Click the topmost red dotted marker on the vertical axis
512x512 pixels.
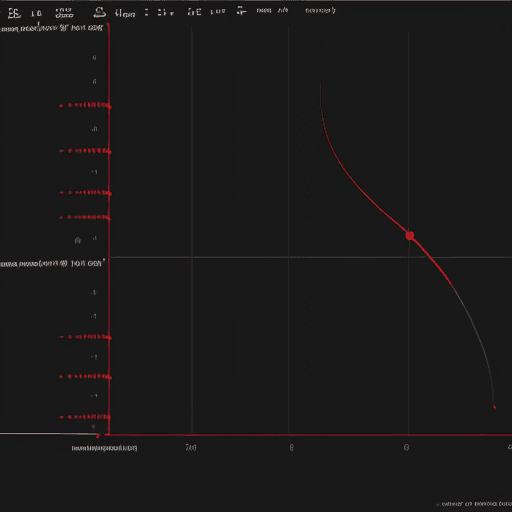(x=85, y=105)
